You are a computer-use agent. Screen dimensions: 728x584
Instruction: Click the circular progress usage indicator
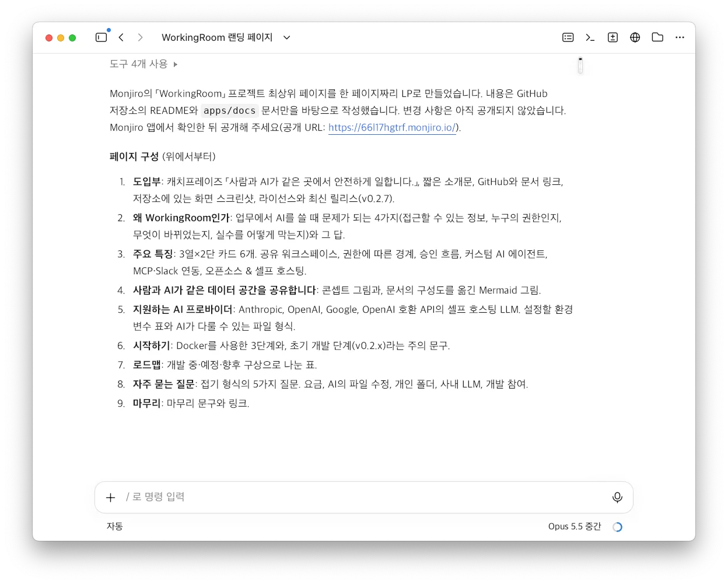pos(617,527)
